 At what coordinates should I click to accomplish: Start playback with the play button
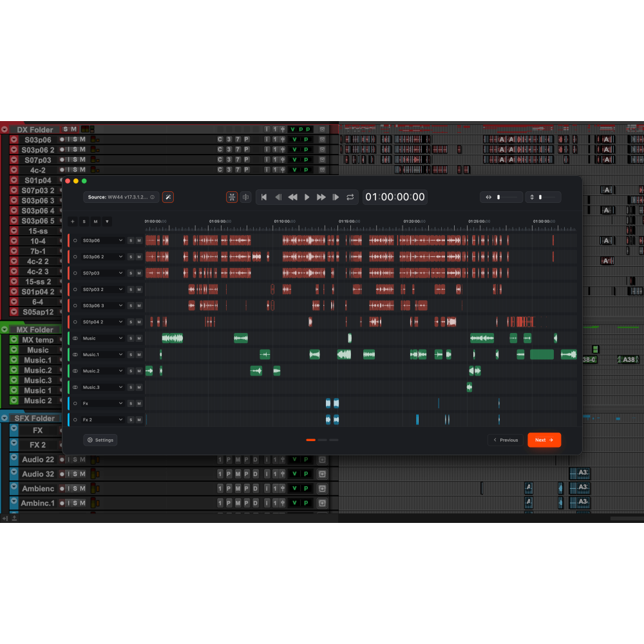307,197
